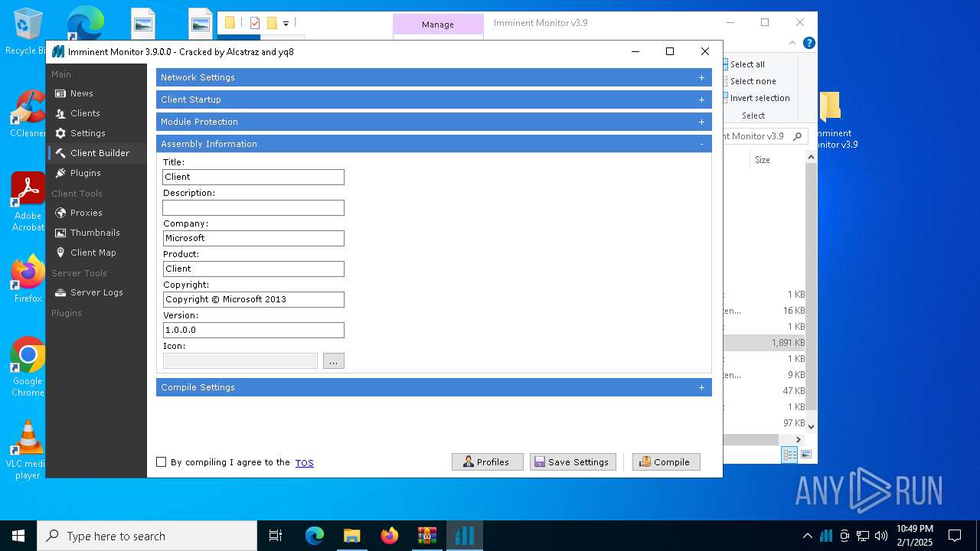Viewport: 980px width, 551px height.
Task: Open Google Chrome desktop shortcut
Action: (28, 367)
